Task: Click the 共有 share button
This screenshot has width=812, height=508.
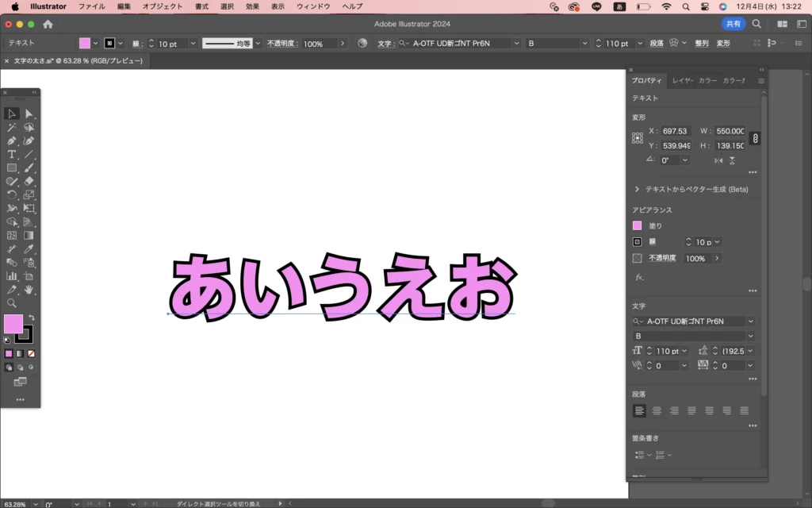Action: coord(733,25)
